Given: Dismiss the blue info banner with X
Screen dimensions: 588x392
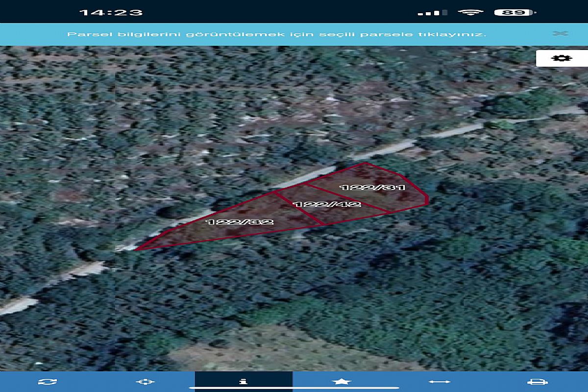Looking at the screenshot, I should pyautogui.click(x=560, y=34).
